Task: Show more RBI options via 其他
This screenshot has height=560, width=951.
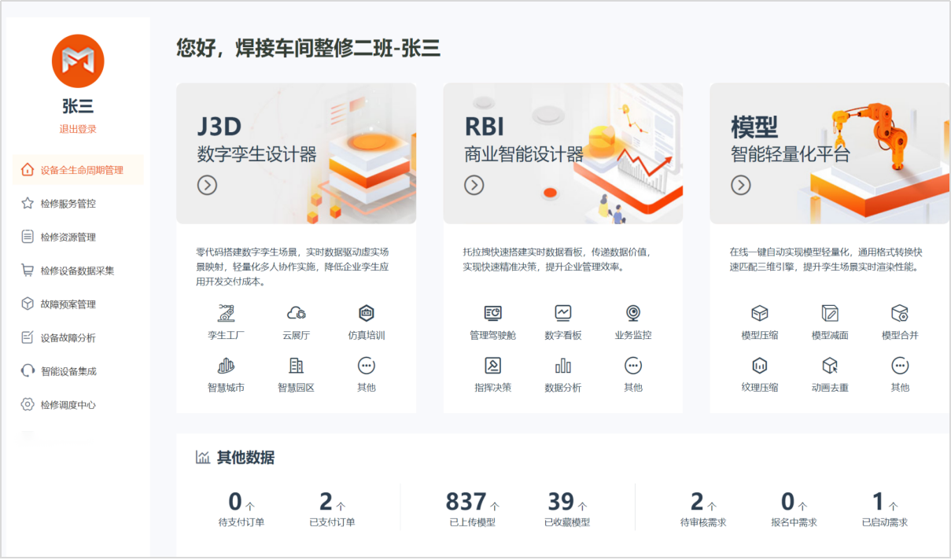Action: point(632,367)
